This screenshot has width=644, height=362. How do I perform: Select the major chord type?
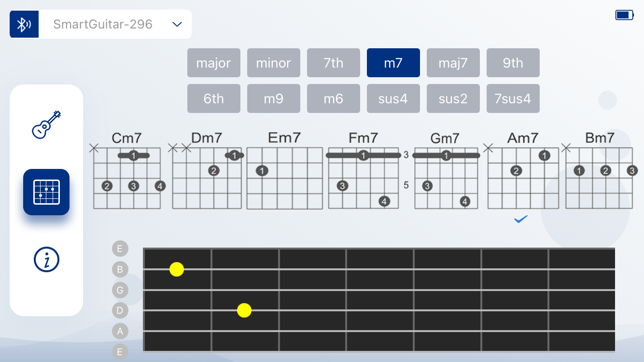(213, 63)
